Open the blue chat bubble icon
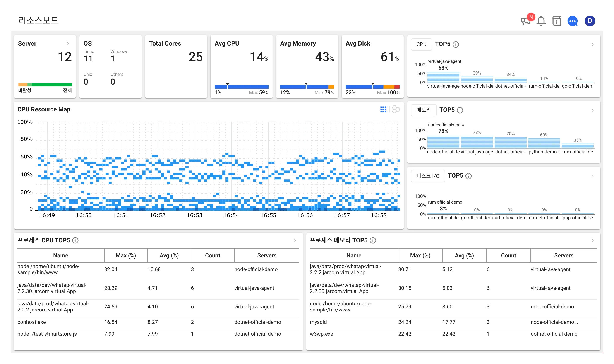This screenshot has height=364, width=614. coord(572,21)
